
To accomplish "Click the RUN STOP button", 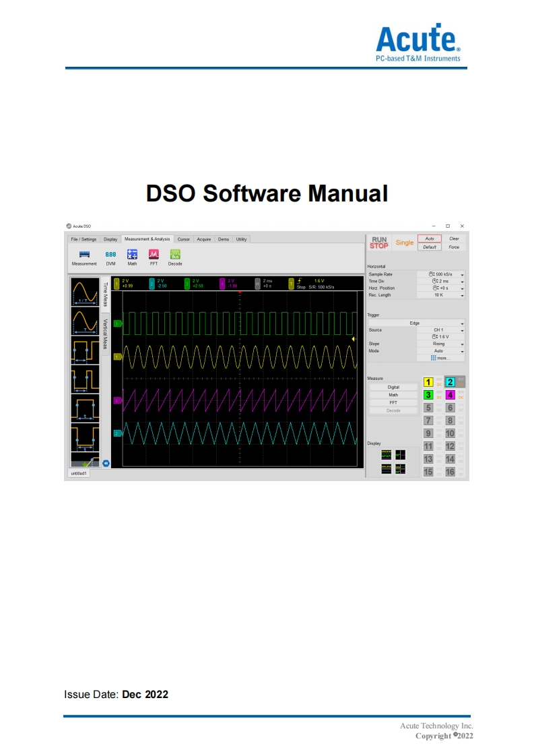I will 379,243.
